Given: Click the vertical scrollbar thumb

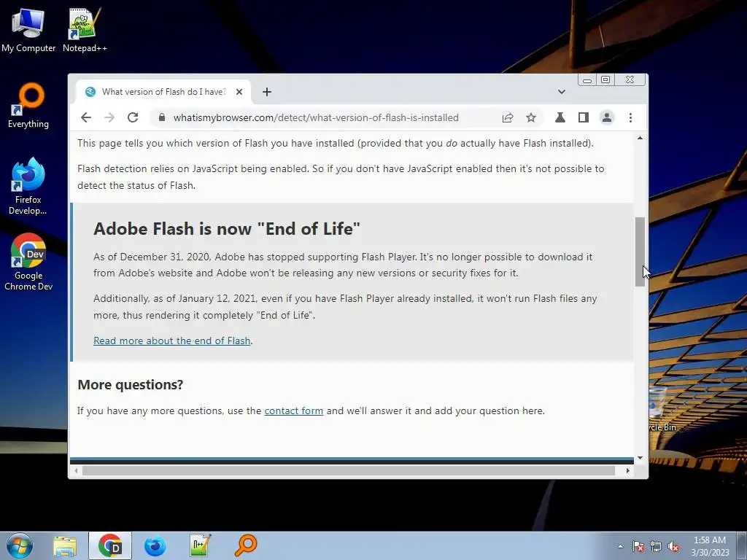Looking at the screenshot, I should 640,252.
